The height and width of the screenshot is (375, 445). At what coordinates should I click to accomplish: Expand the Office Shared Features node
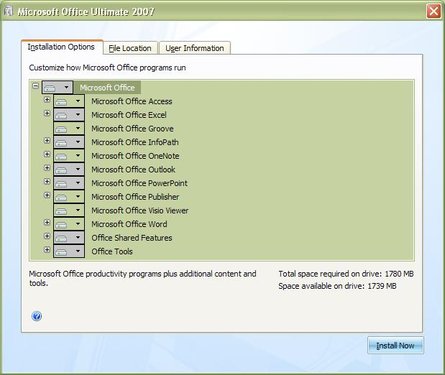point(47,236)
